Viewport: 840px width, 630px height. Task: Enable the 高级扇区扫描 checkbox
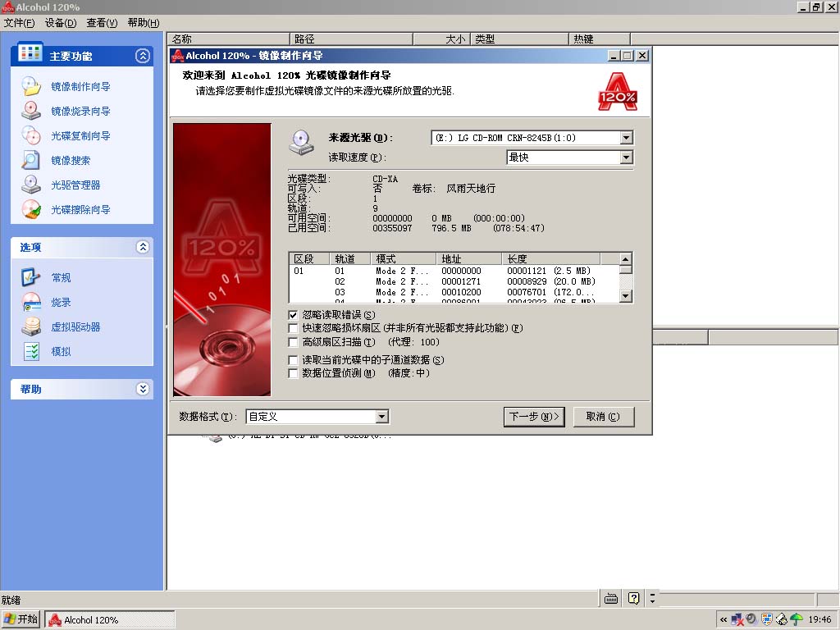coord(294,342)
